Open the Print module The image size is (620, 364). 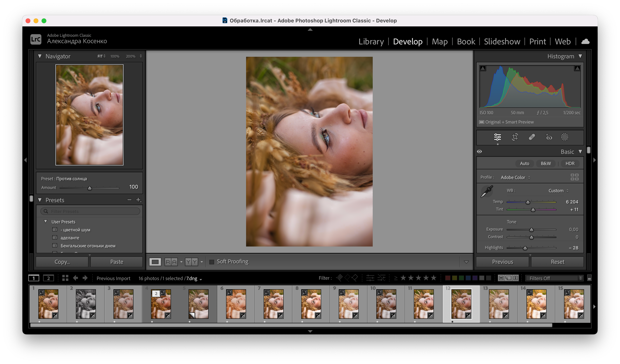point(537,41)
